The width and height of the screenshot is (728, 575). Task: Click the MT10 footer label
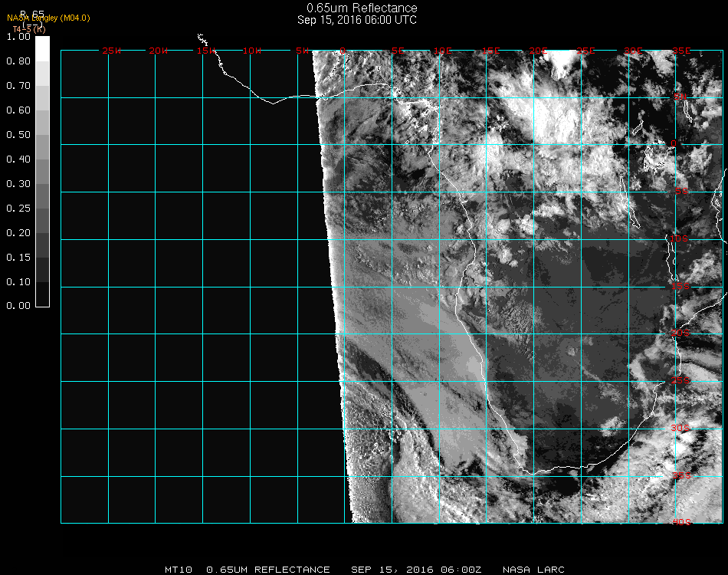point(179,570)
